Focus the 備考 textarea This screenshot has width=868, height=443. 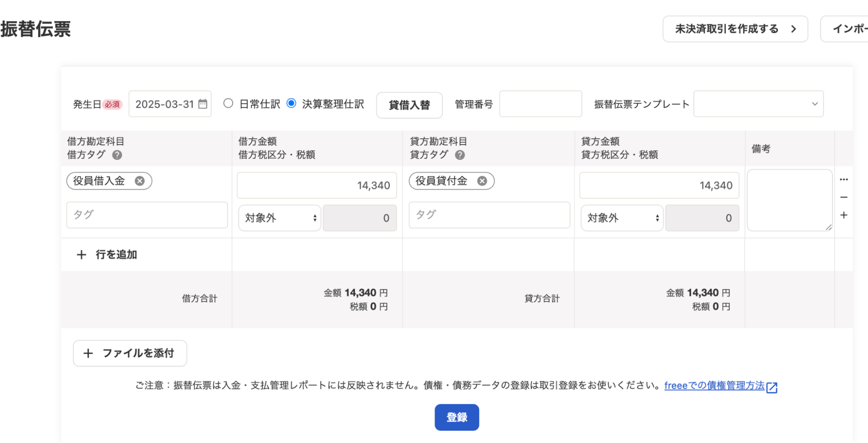tap(789, 200)
